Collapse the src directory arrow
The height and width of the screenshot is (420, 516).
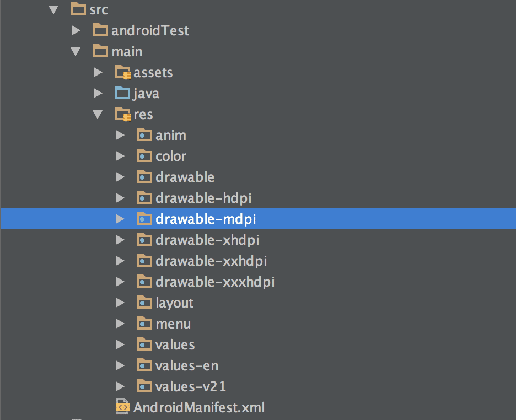point(53,9)
